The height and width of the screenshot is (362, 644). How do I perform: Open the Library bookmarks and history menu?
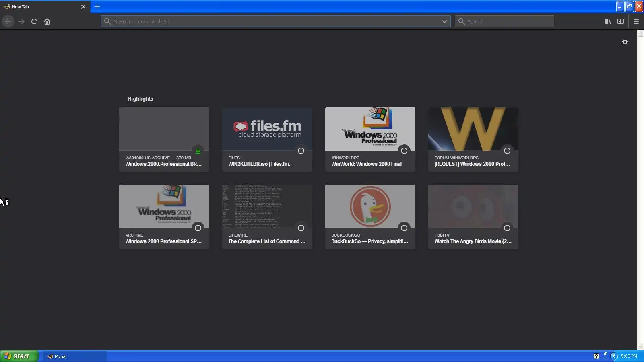(608, 21)
